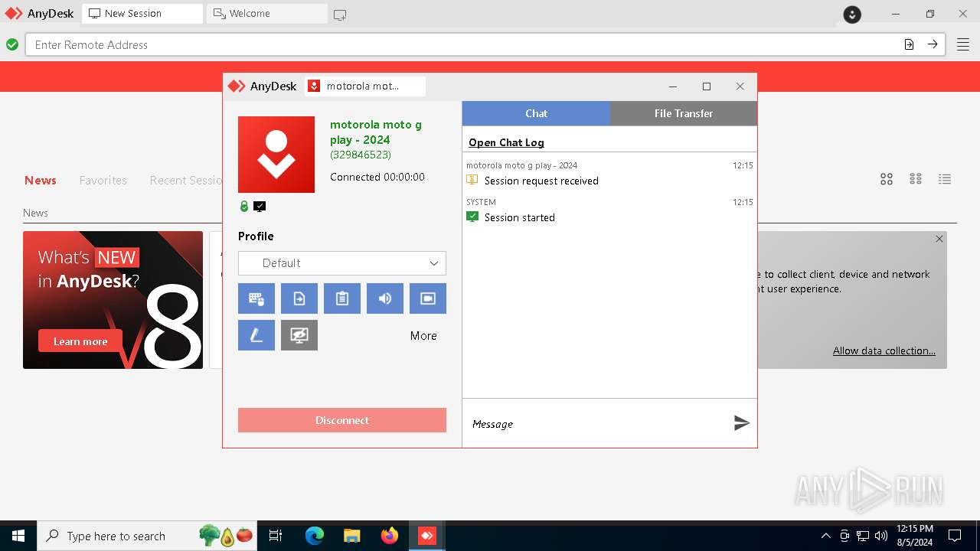This screenshot has width=980, height=551.
Task: Click the Message input field
Action: pos(597,423)
